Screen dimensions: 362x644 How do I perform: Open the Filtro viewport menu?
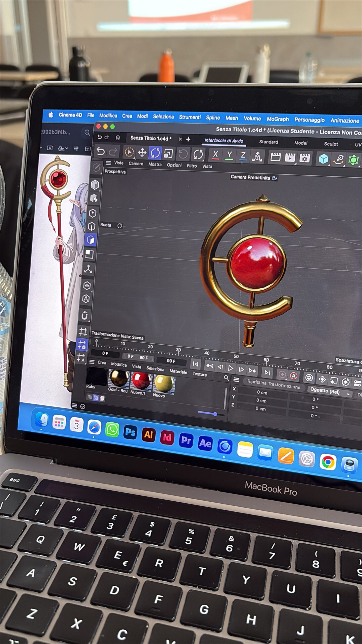coord(192,166)
